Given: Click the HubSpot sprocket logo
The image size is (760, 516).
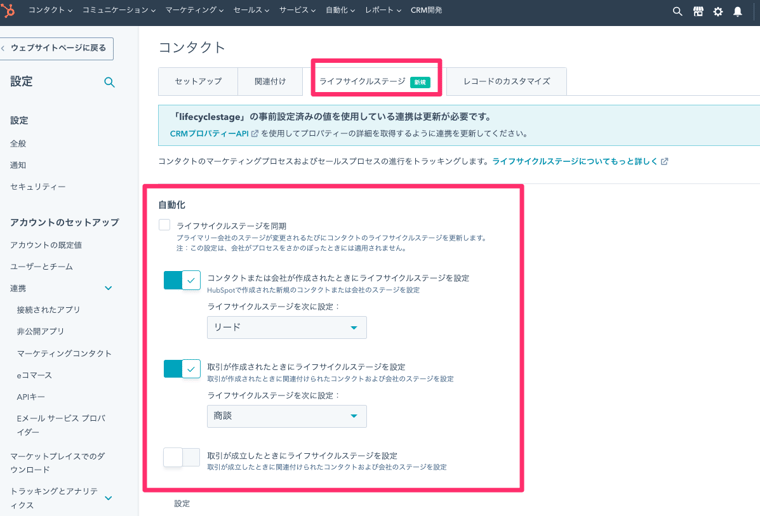Looking at the screenshot, I should [7, 11].
